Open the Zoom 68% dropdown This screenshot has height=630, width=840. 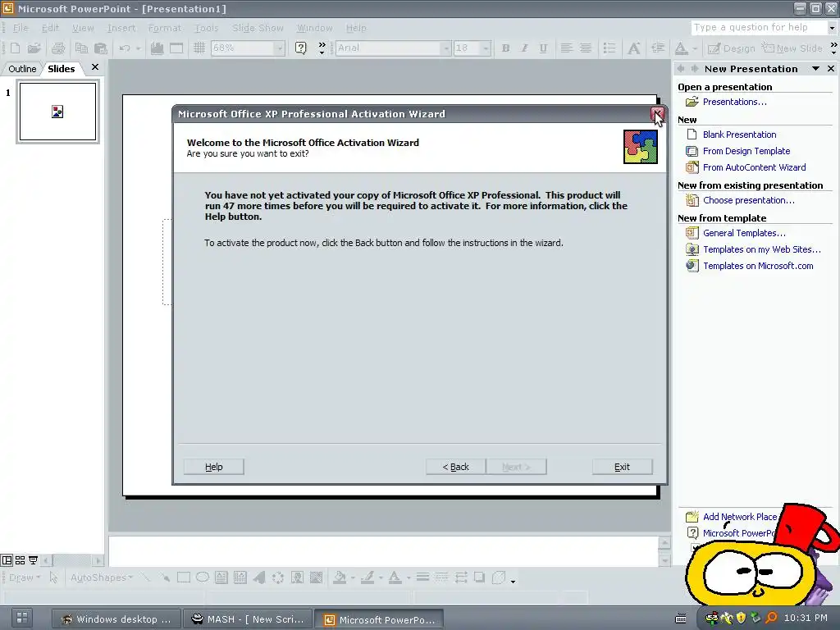coord(279,48)
